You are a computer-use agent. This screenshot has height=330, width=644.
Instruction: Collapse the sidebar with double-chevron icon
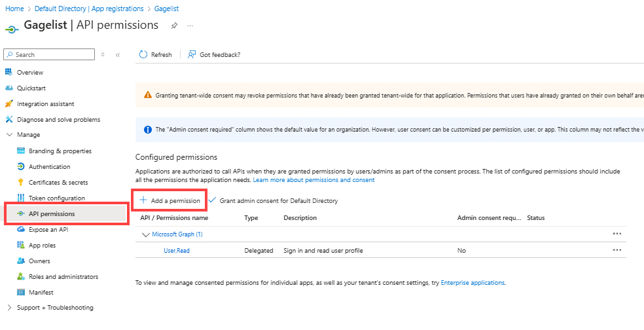(x=118, y=55)
